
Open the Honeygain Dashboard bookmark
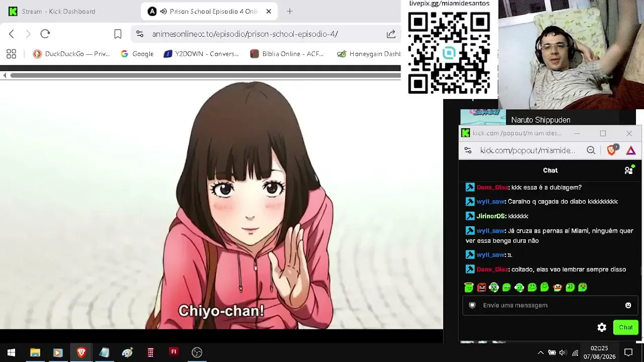(369, 54)
